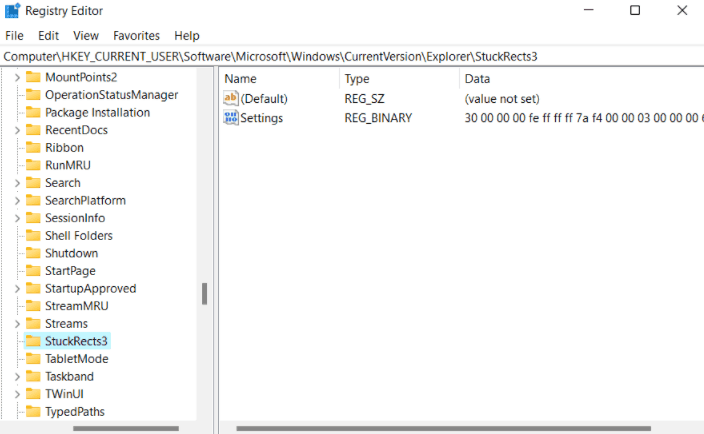Open the Help menu
The image size is (704, 434).
[x=187, y=35]
